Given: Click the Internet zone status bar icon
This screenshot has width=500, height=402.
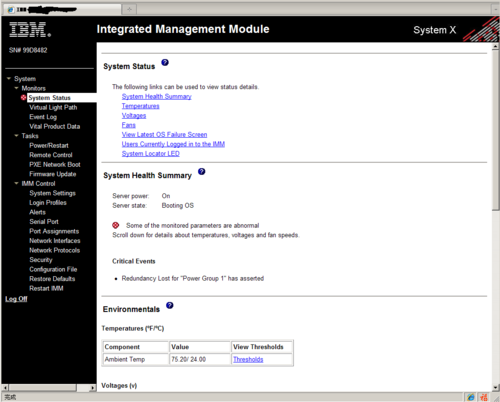Looking at the screenshot, I should 471,397.
